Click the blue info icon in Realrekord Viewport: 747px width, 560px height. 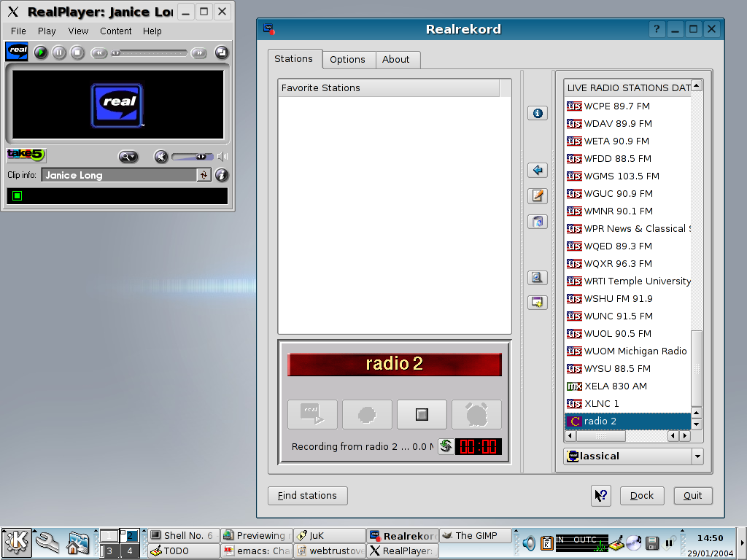pos(538,113)
